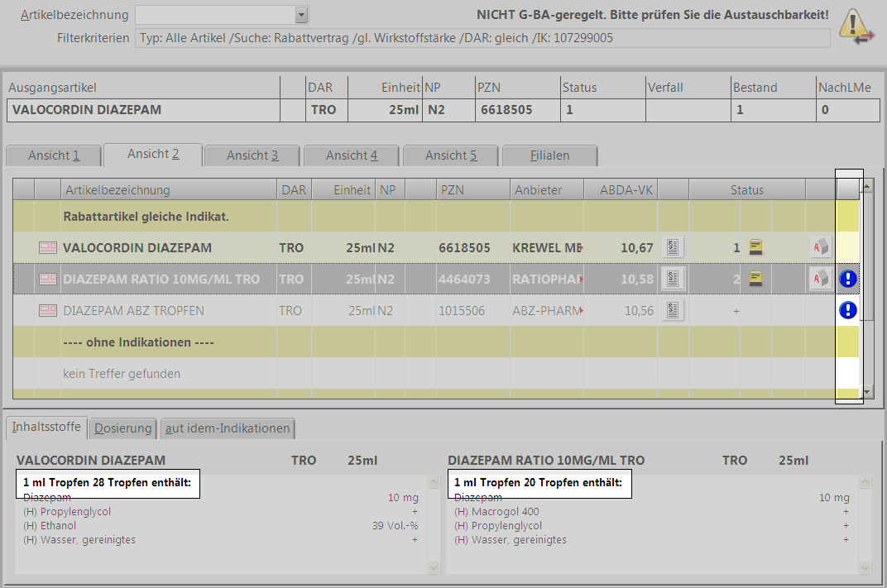This screenshot has width=887, height=588.
Task: Switch to the Ansicht 3 tab
Action: click(252, 155)
